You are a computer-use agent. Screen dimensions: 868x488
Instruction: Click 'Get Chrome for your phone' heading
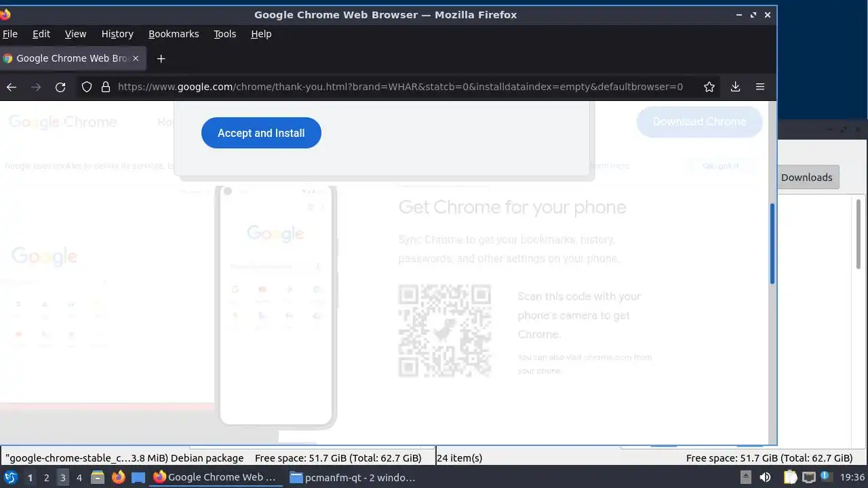(512, 207)
